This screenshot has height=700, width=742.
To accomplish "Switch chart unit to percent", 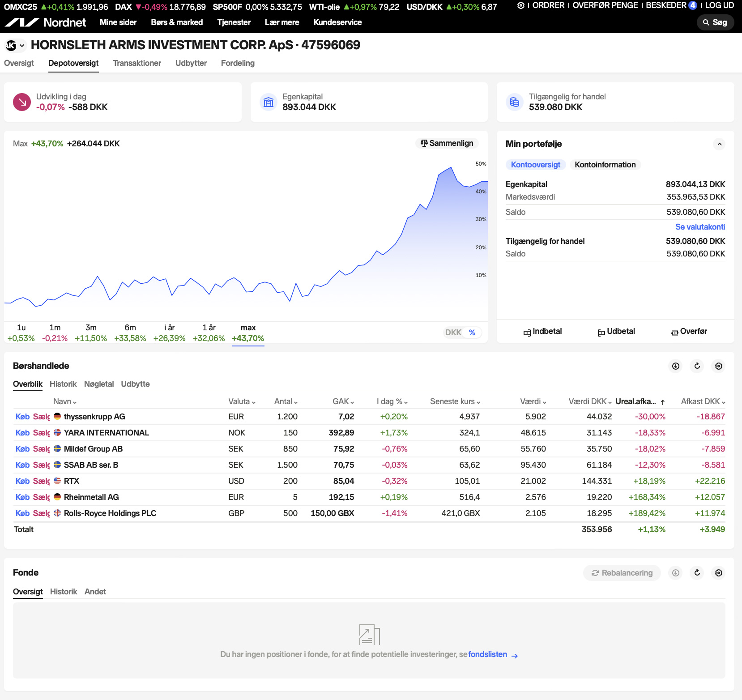I will click(472, 333).
